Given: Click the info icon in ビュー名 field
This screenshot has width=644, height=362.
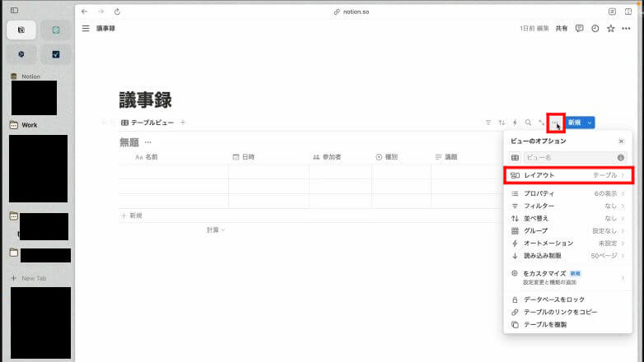Looking at the screenshot, I should point(621,157).
